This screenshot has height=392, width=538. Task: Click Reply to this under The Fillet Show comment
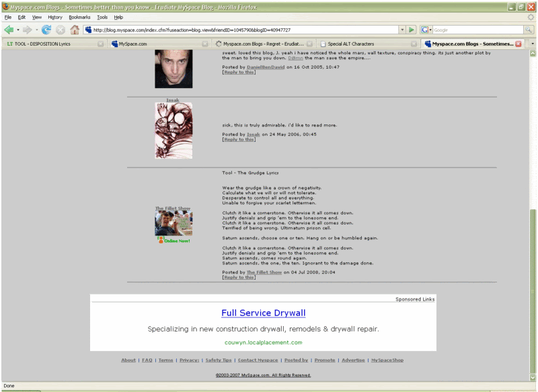pos(239,277)
